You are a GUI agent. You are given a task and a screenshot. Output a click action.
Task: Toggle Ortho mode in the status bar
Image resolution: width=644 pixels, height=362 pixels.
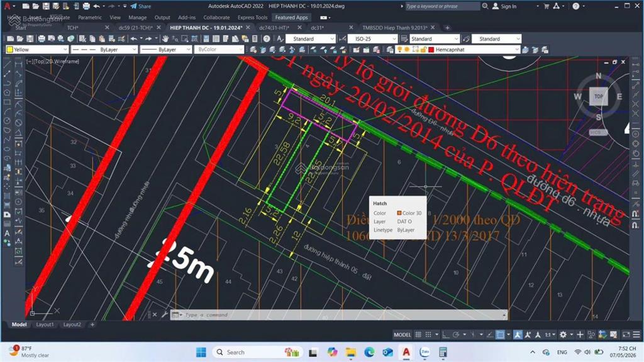(x=445, y=334)
